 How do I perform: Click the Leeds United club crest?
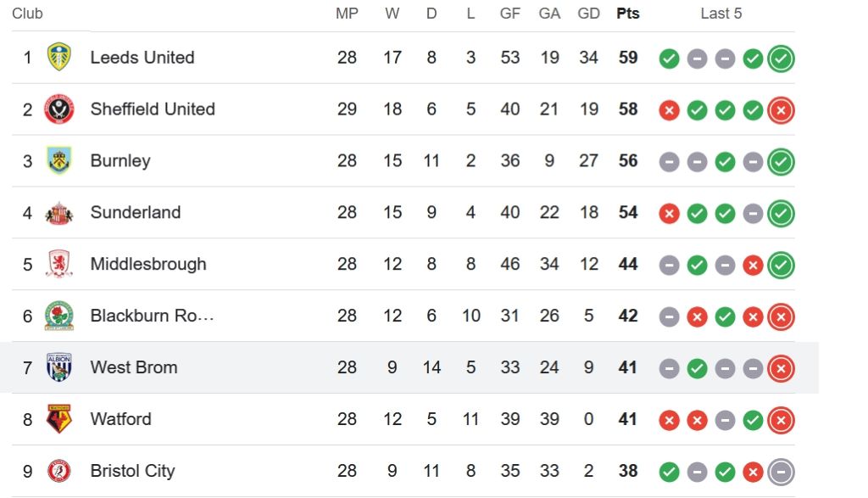point(59,57)
